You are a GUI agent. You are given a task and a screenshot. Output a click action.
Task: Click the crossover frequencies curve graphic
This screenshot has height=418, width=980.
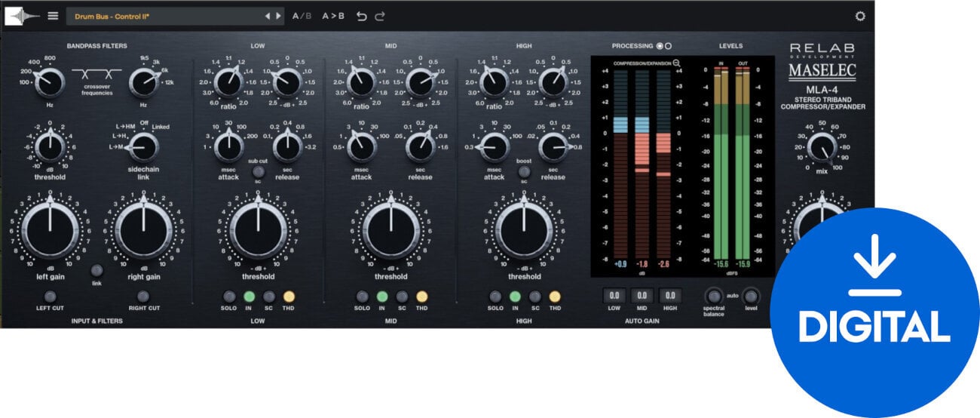[96, 73]
